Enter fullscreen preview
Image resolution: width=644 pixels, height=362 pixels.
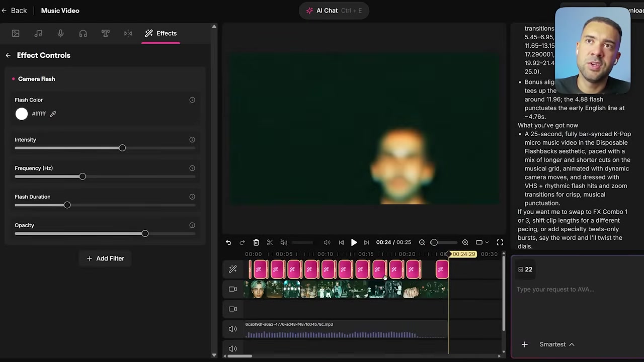pos(500,242)
